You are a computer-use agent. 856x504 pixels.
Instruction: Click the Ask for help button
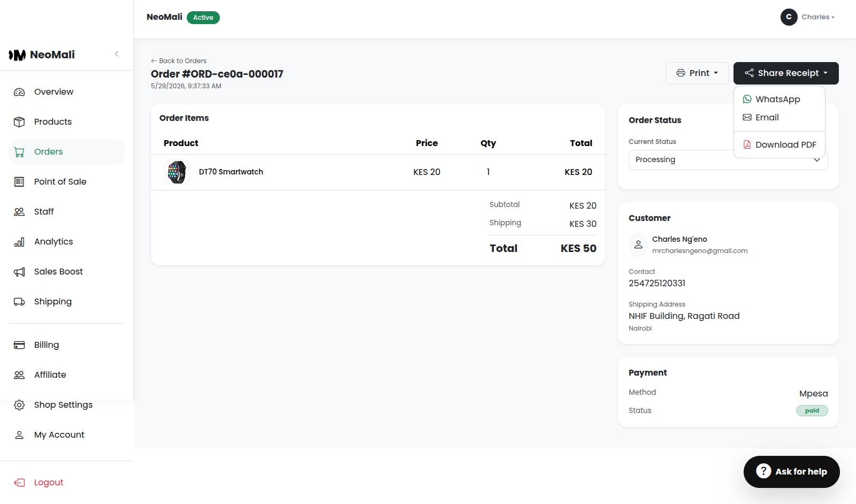click(x=791, y=472)
